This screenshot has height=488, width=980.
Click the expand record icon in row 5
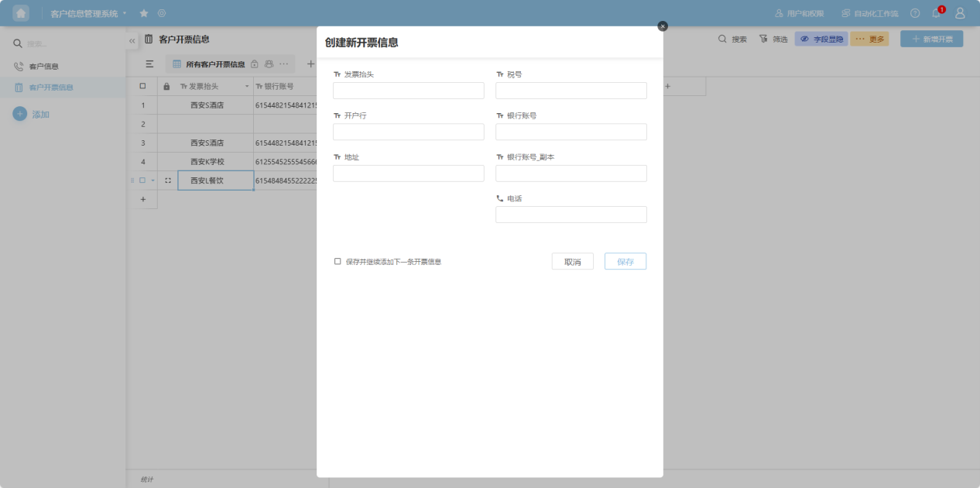168,180
